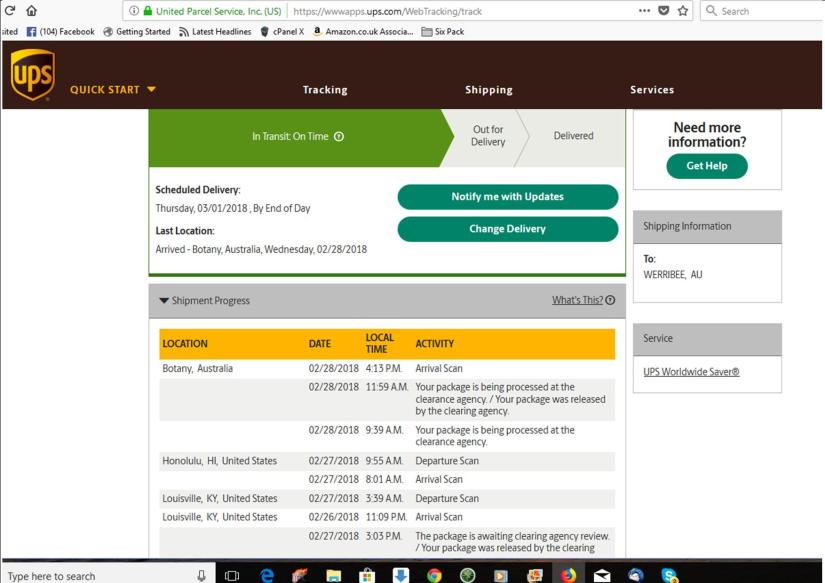The height and width of the screenshot is (583, 825).
Task: Click the info icon beside In Transit: On Time
Action: click(x=339, y=137)
